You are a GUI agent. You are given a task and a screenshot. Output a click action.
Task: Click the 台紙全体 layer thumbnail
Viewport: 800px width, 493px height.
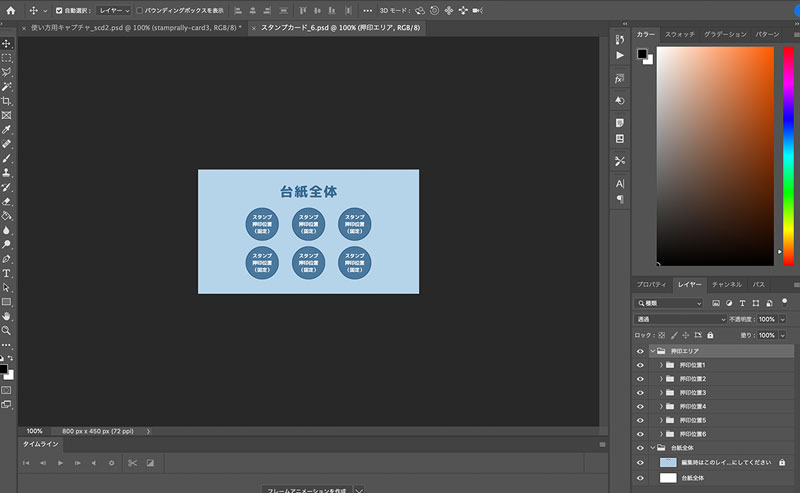pos(668,479)
